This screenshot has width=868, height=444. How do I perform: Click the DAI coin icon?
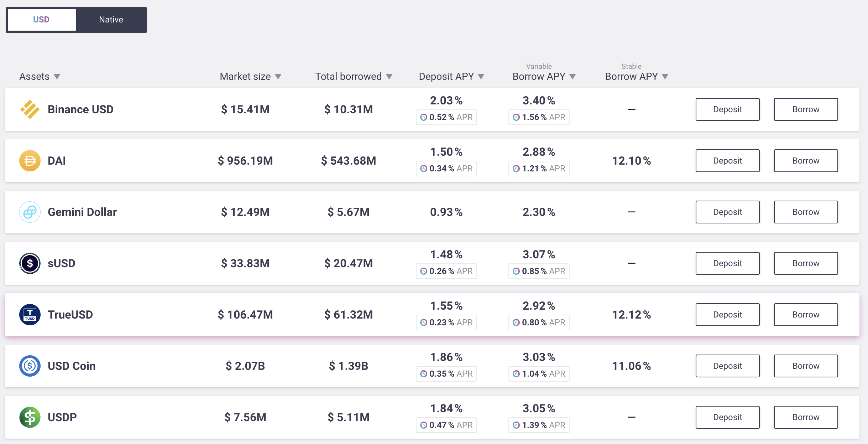coord(30,161)
